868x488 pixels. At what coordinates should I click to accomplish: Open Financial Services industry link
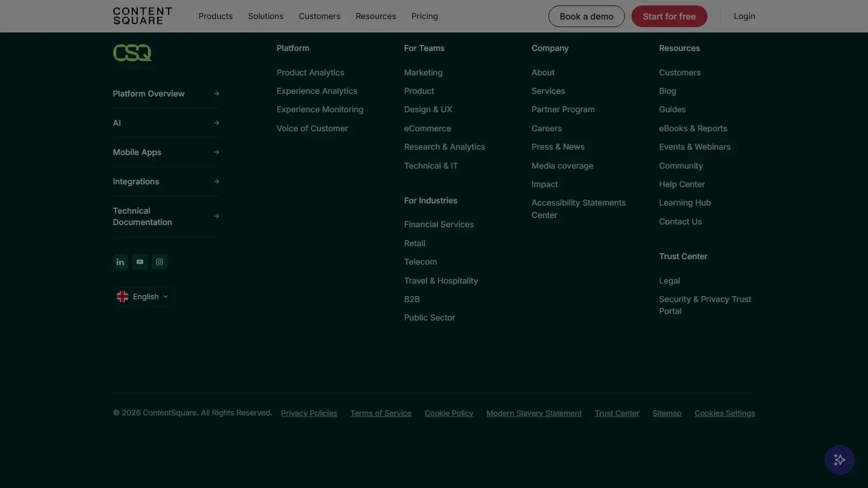pos(439,224)
